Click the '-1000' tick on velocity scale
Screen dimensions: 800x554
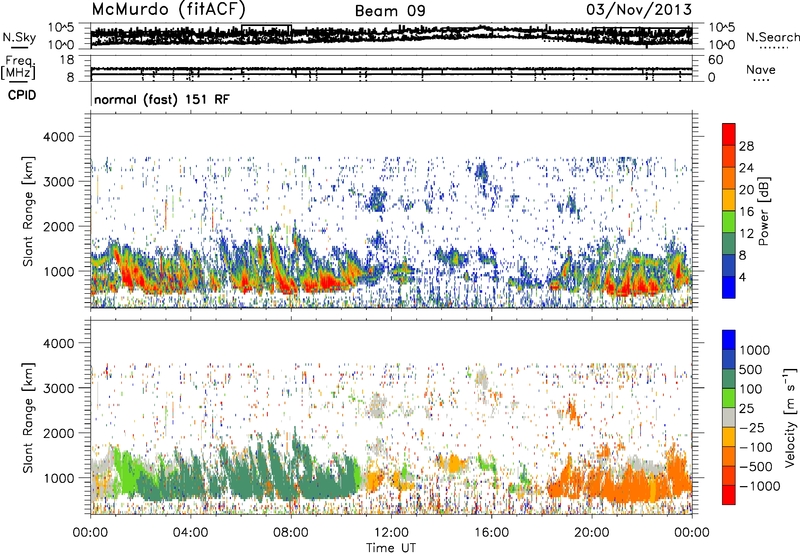coord(759,486)
